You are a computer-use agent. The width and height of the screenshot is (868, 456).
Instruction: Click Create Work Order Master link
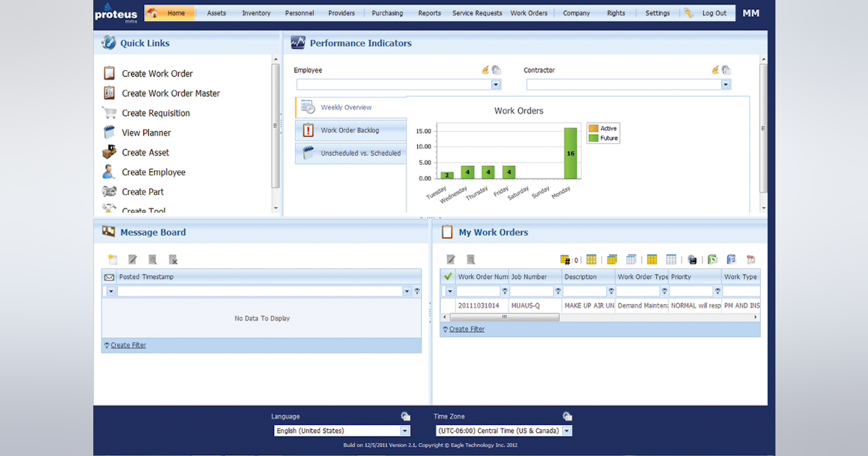pyautogui.click(x=171, y=93)
